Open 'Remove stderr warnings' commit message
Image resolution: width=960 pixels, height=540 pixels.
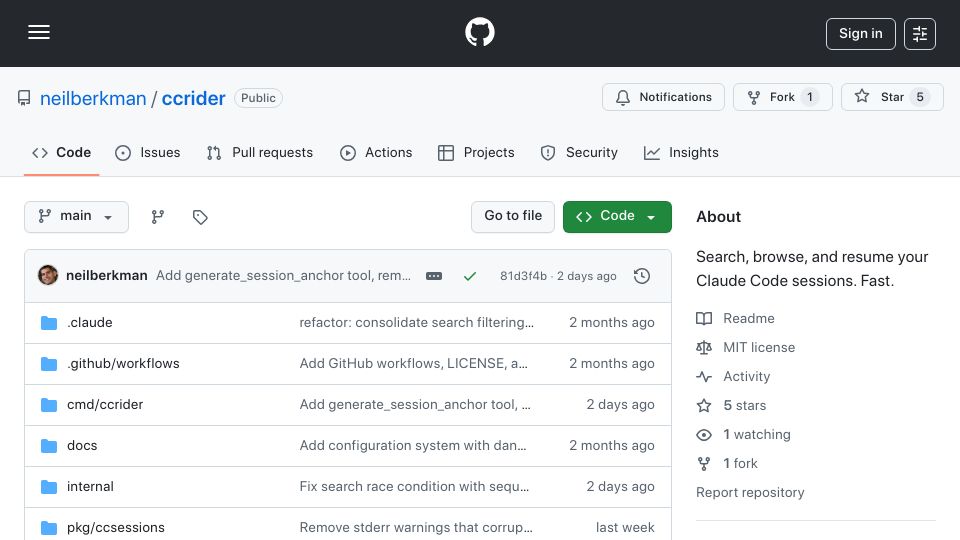pos(416,527)
